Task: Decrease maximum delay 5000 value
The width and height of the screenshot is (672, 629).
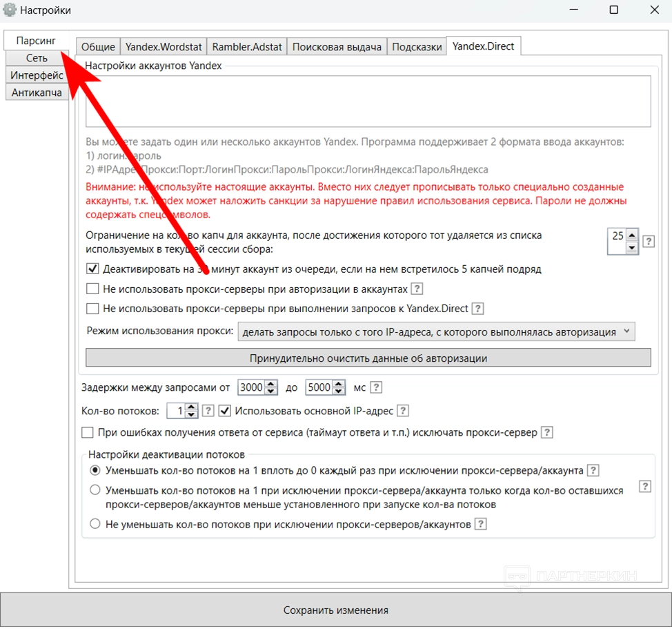Action: [x=339, y=391]
